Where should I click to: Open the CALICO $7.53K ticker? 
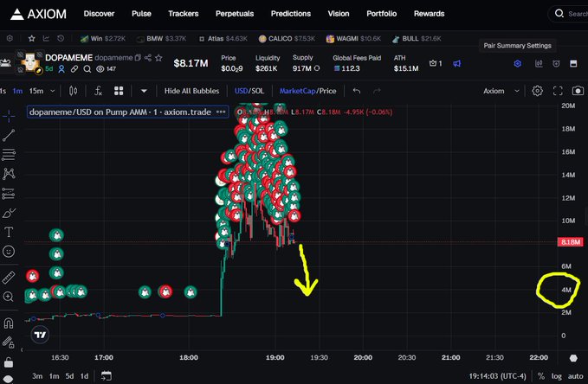[287, 39]
